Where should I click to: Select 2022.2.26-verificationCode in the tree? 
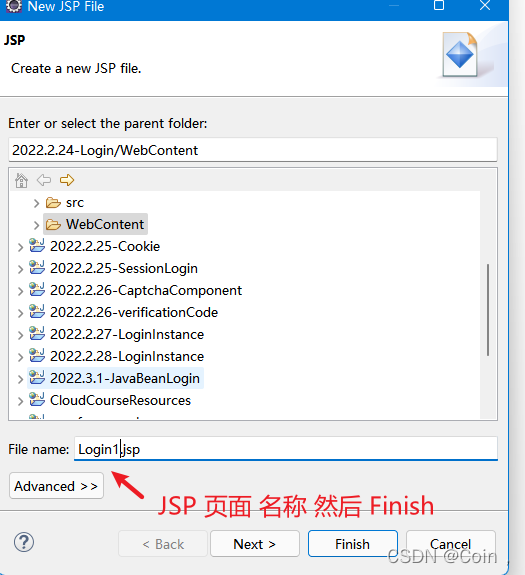click(x=134, y=312)
